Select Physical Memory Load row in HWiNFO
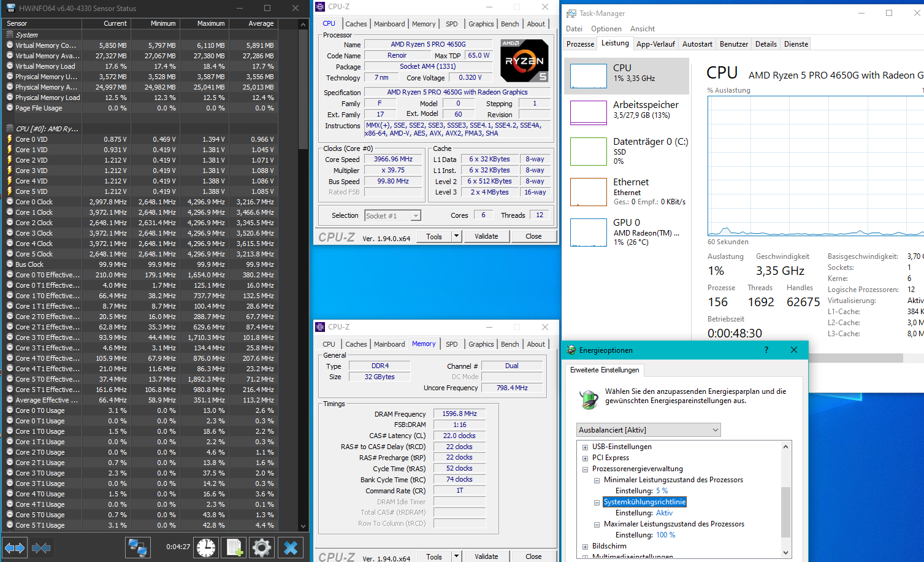 pos(140,98)
